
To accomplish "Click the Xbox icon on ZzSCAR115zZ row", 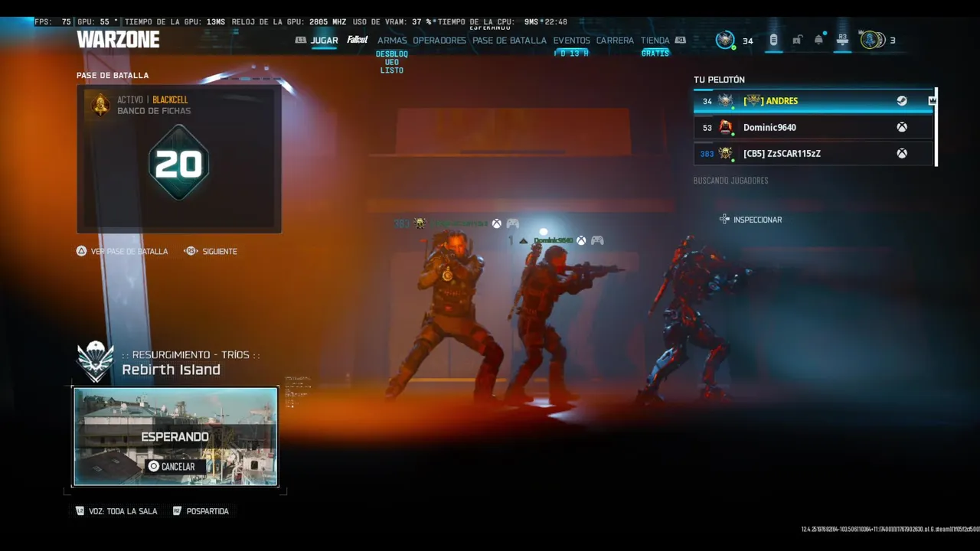I will (x=902, y=153).
